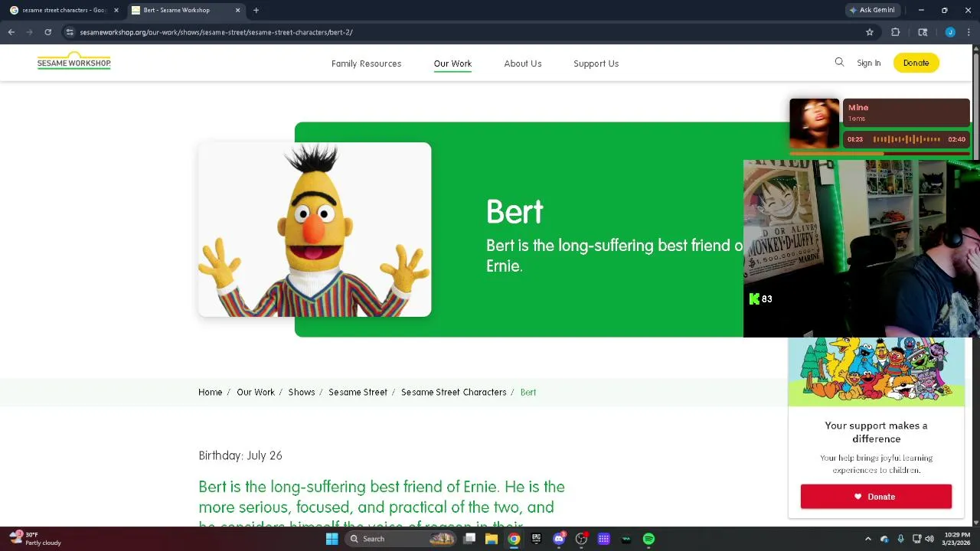Click the song waveform progress bar
The width and height of the screenshot is (980, 551).
(x=906, y=139)
